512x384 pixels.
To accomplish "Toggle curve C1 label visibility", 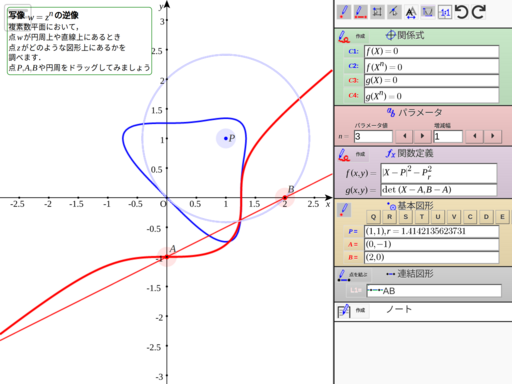I will [353, 52].
